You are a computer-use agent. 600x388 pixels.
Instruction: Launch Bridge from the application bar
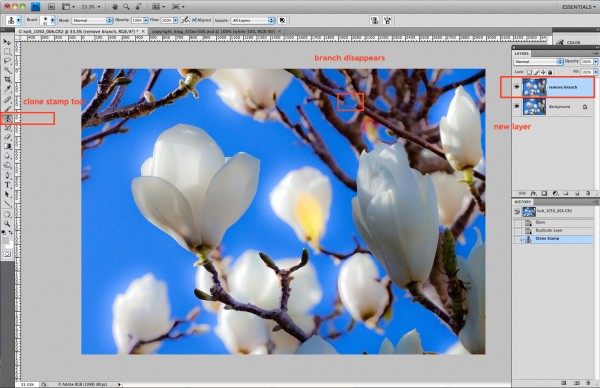tap(51, 7)
